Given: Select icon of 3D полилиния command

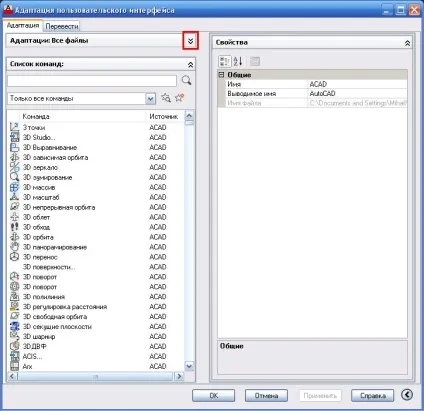Looking at the screenshot, I should pos(14,296).
